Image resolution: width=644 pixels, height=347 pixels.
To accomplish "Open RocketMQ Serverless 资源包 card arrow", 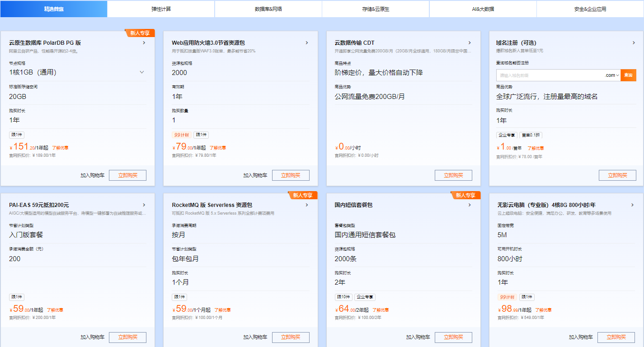I will 306,205.
